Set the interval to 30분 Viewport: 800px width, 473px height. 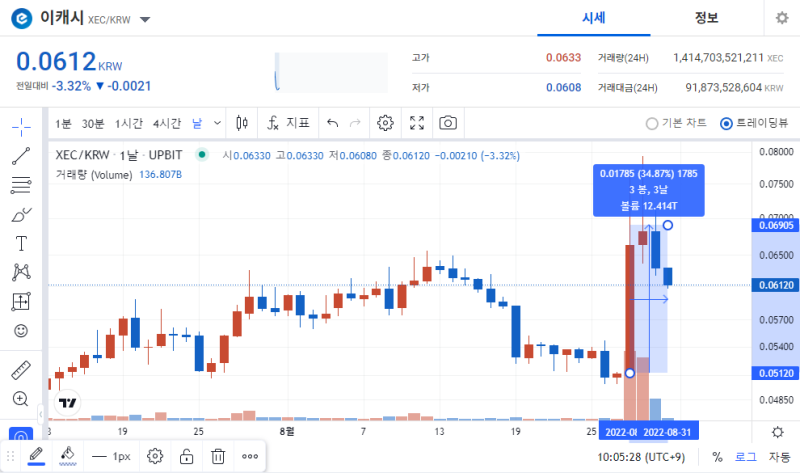click(x=93, y=123)
